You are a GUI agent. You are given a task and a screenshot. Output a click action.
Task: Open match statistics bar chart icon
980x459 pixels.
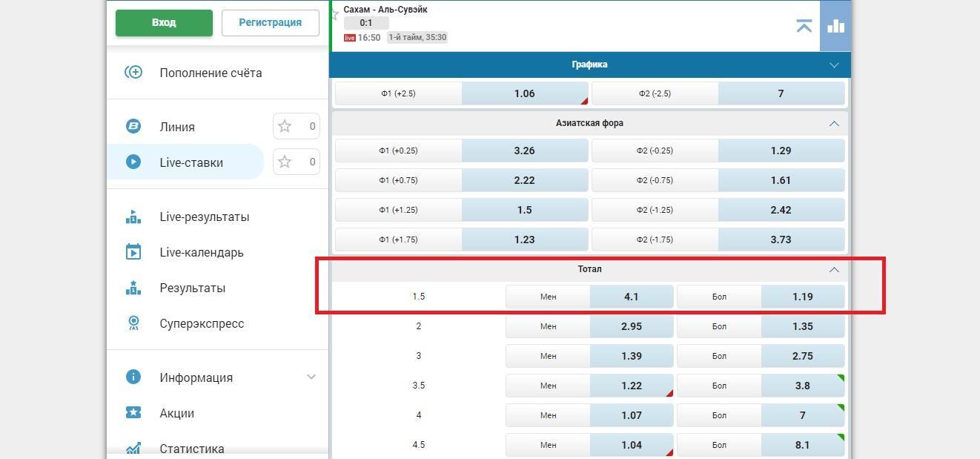[x=835, y=26]
